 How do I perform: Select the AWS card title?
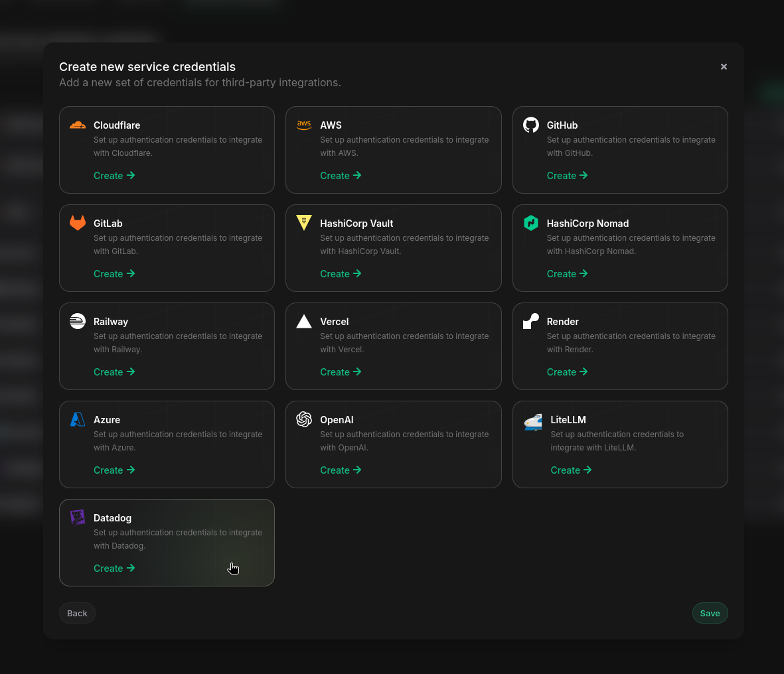(331, 125)
